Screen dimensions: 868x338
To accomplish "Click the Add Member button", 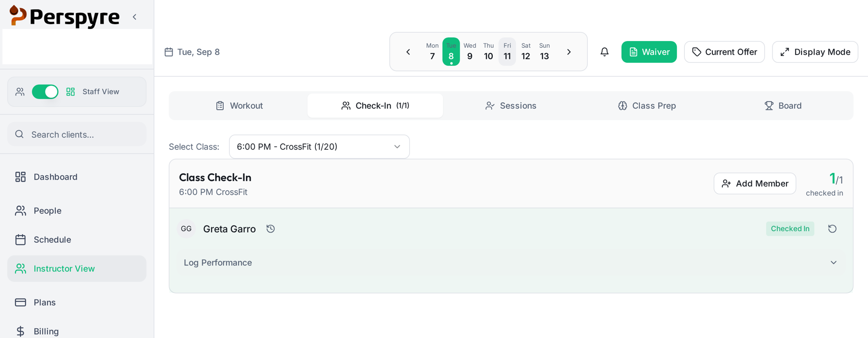I will pyautogui.click(x=755, y=183).
